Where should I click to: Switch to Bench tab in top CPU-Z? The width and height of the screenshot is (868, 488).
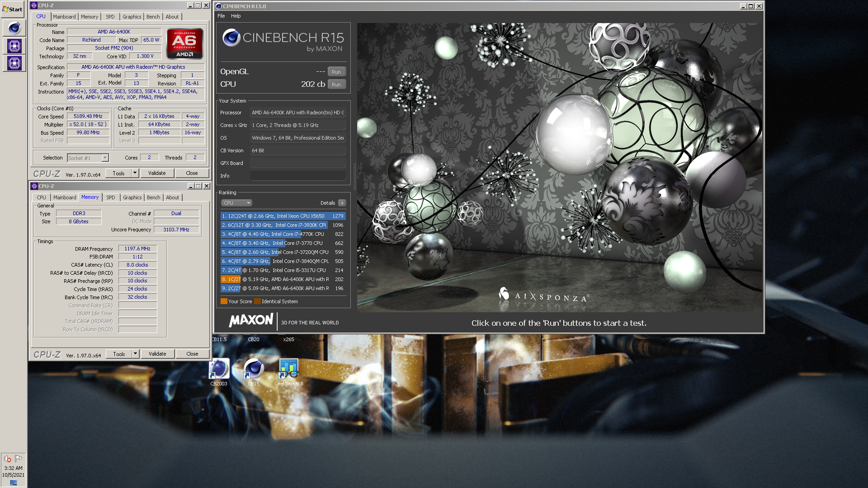tap(153, 17)
